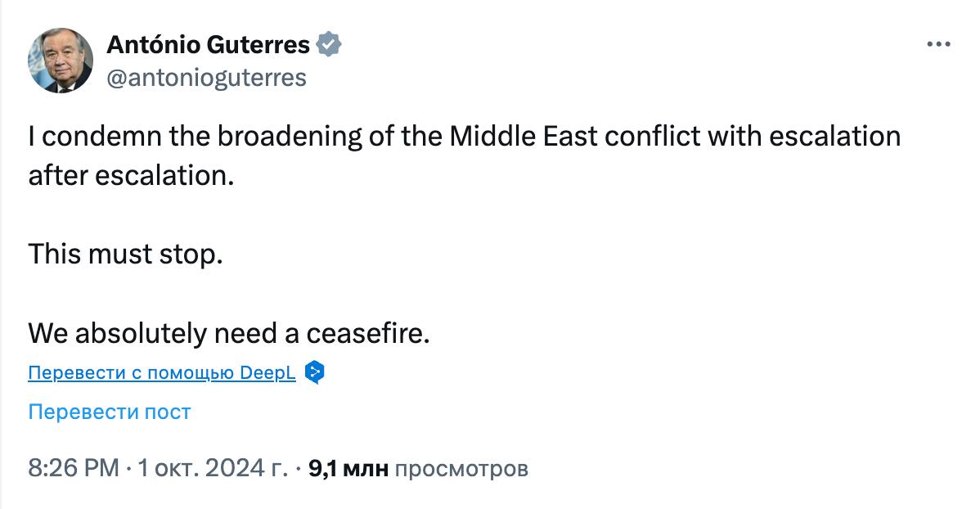Click the DeepL logo icon

coord(315,373)
